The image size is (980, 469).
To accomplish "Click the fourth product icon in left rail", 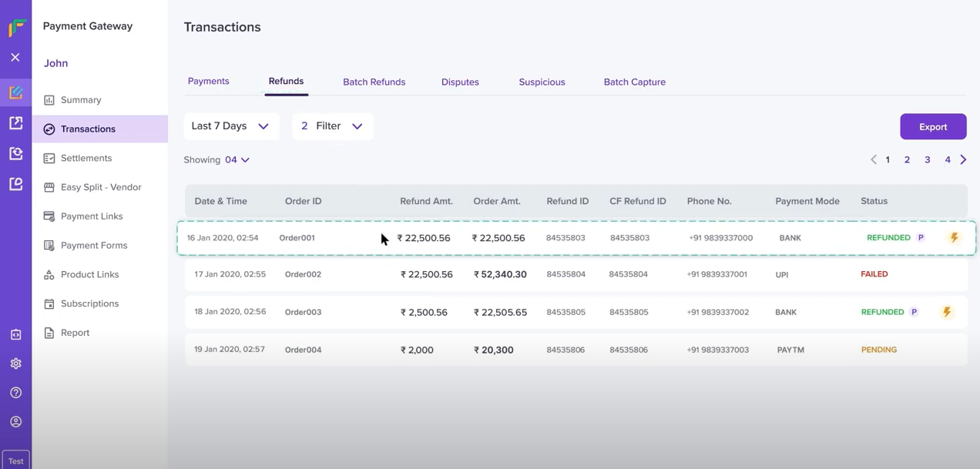I will (15, 184).
